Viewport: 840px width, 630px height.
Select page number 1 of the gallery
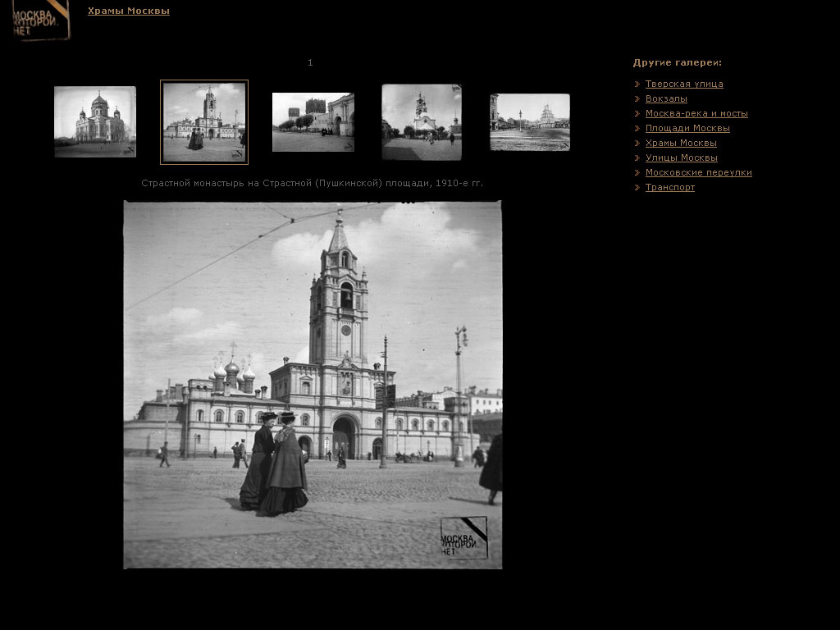[x=310, y=62]
